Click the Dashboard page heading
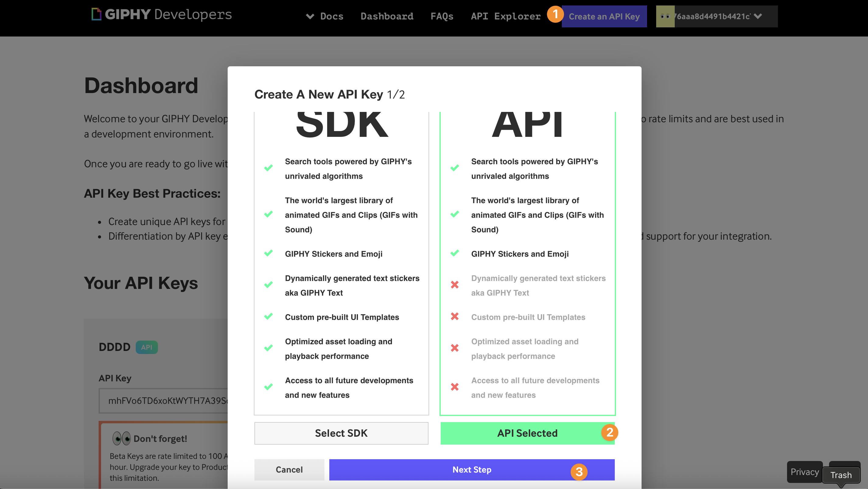Screen dimensions: 868x489 pos(141,85)
